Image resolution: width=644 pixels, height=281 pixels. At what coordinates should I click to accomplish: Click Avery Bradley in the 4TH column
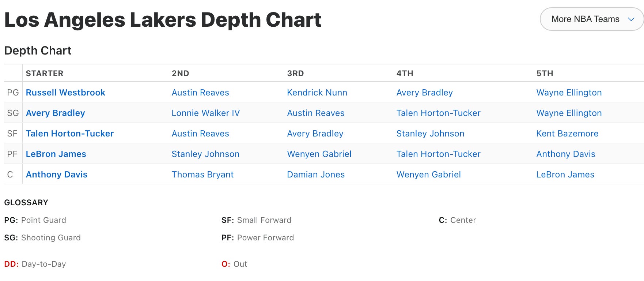(x=424, y=93)
